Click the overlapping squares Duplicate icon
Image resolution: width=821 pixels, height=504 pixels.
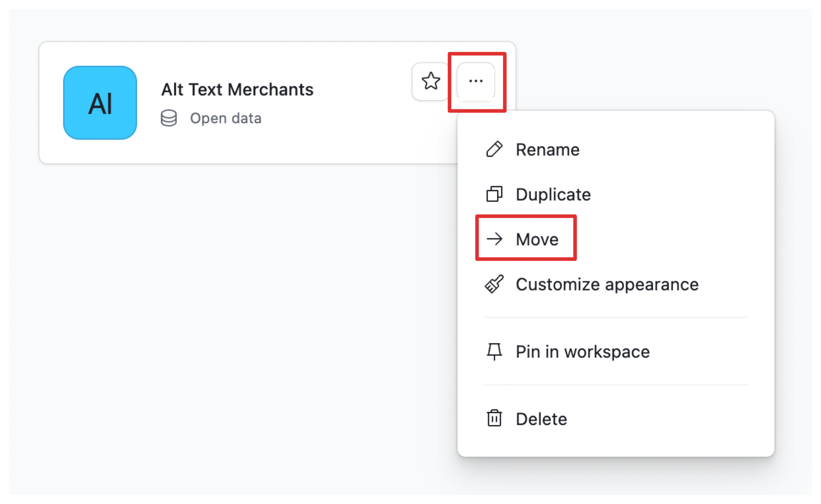[x=494, y=194]
